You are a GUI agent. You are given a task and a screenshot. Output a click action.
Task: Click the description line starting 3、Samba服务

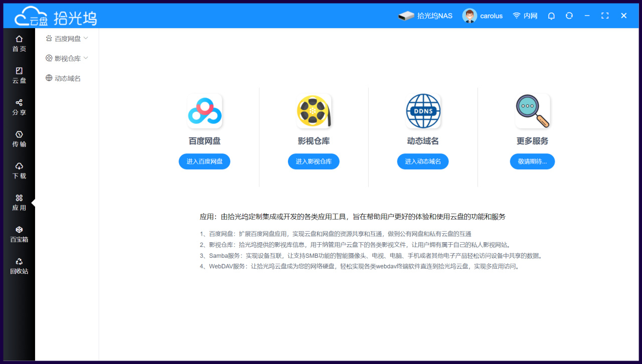(371, 256)
